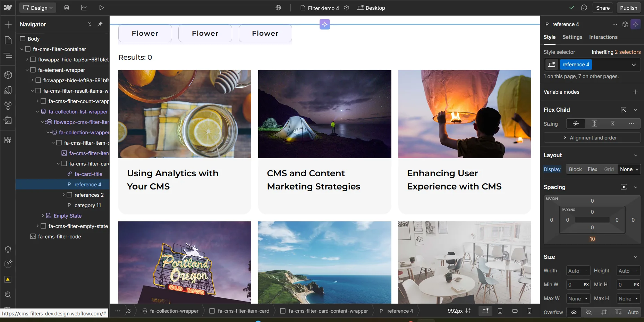Open the Help question mark icon

(8, 264)
